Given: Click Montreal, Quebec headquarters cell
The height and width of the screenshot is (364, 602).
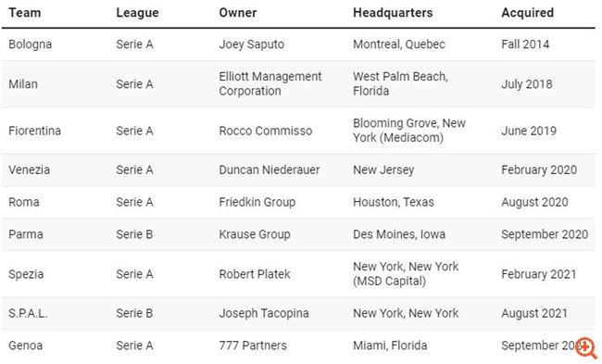Looking at the screenshot, I should coord(399,44).
